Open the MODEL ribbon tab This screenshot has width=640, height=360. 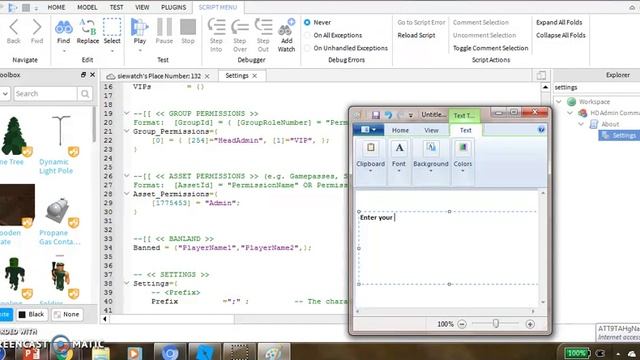tap(87, 7)
